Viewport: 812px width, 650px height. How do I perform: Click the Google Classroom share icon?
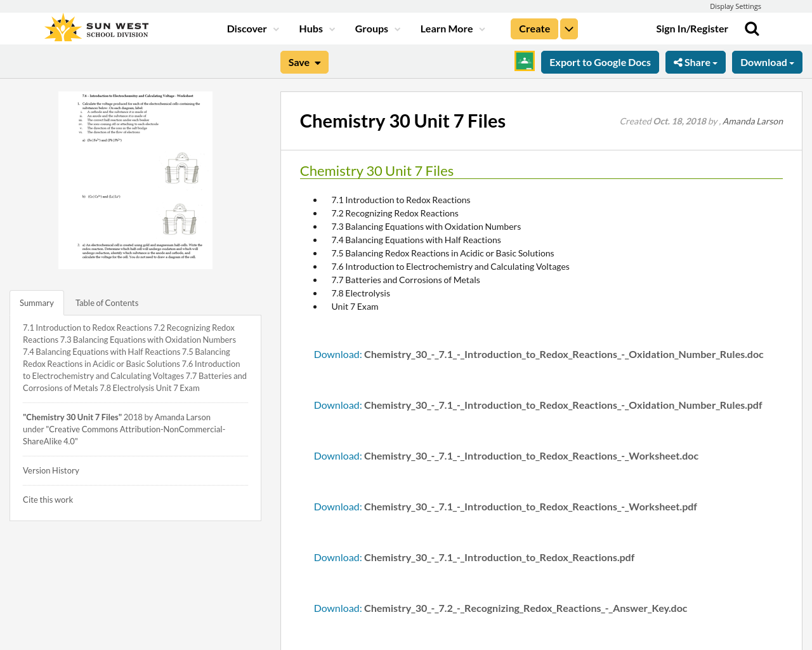point(525,61)
